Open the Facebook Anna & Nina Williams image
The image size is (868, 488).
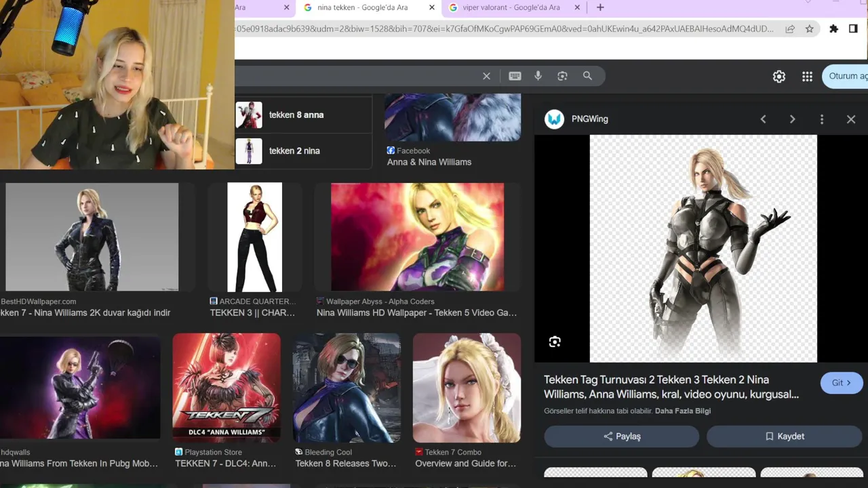(x=452, y=117)
